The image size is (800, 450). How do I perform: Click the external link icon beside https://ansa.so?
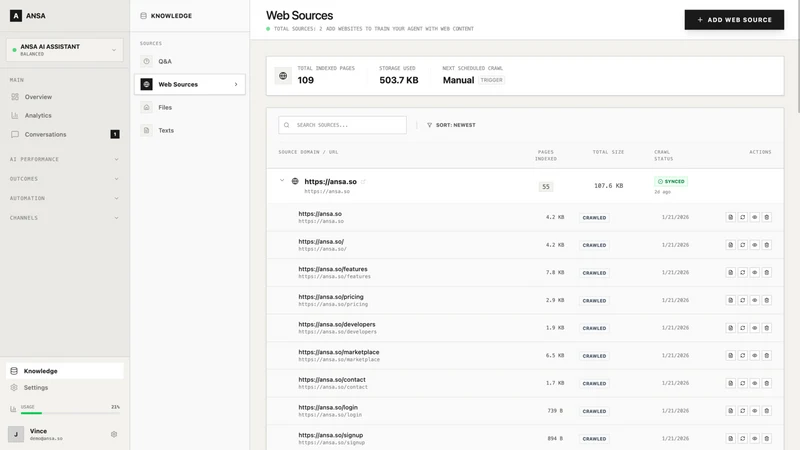click(x=363, y=182)
